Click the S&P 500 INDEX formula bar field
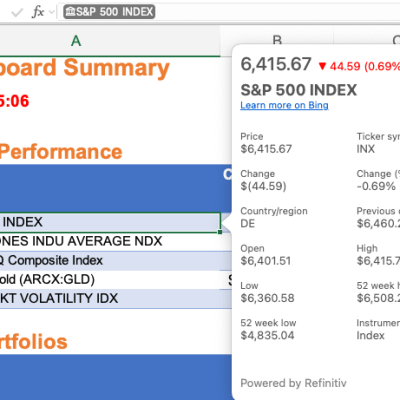400x400 pixels. [229, 12]
